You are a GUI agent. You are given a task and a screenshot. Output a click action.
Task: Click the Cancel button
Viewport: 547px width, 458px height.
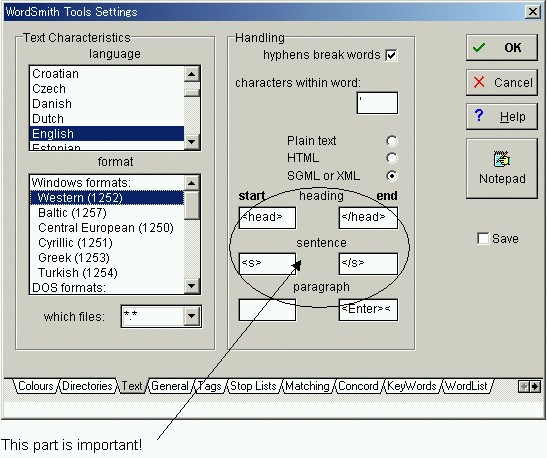502,82
